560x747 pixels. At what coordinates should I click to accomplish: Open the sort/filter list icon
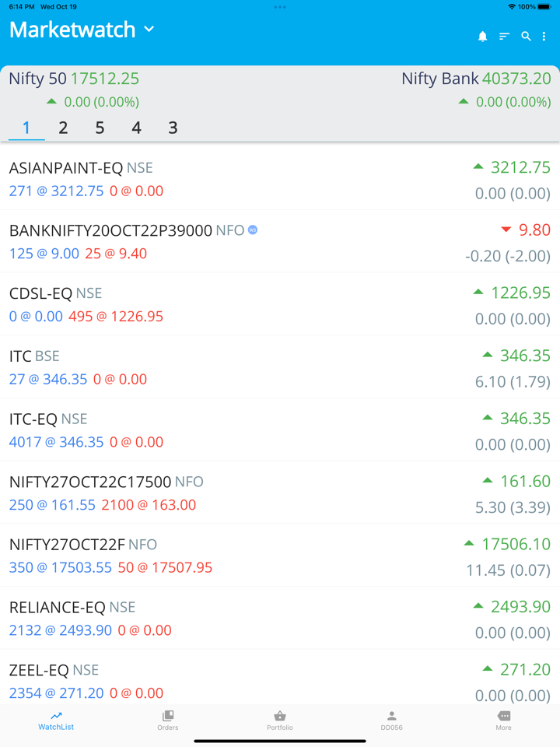[x=504, y=37]
